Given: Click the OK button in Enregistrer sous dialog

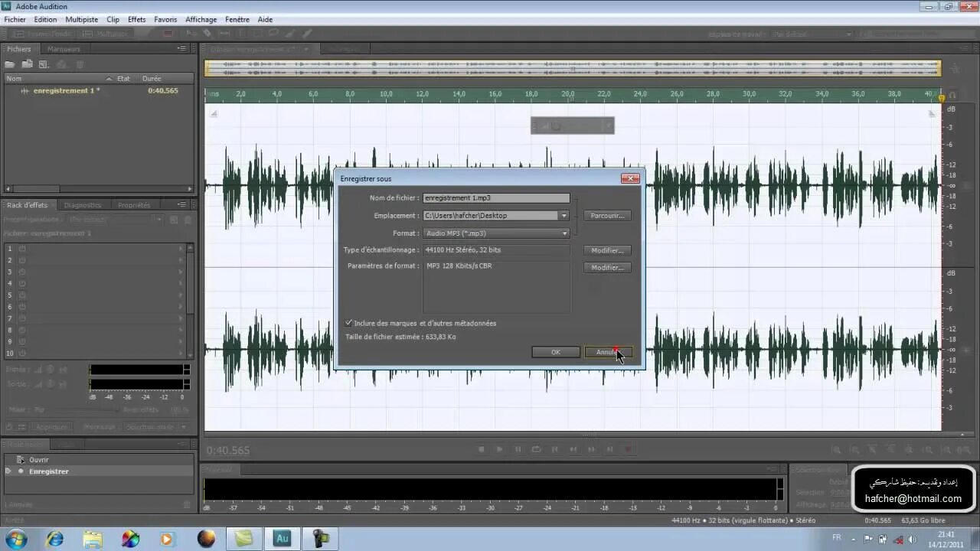Looking at the screenshot, I should click(x=555, y=352).
